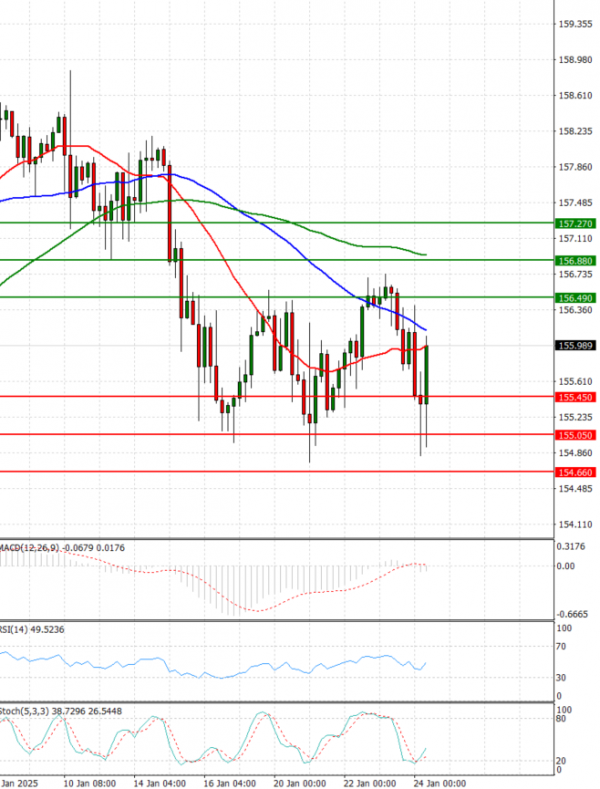Click the current price 155.989 black label
Viewport: 600px width, 789px height.
coord(575,346)
